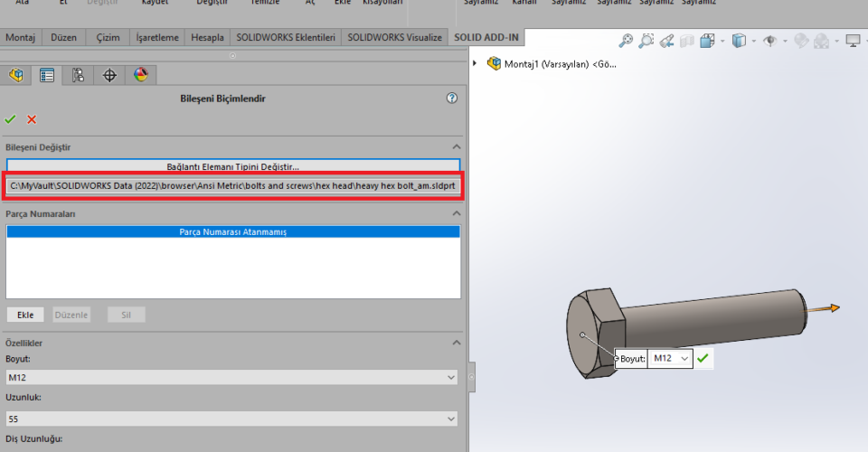Click the Previous View icon
The height and width of the screenshot is (452, 868).
coord(666,41)
